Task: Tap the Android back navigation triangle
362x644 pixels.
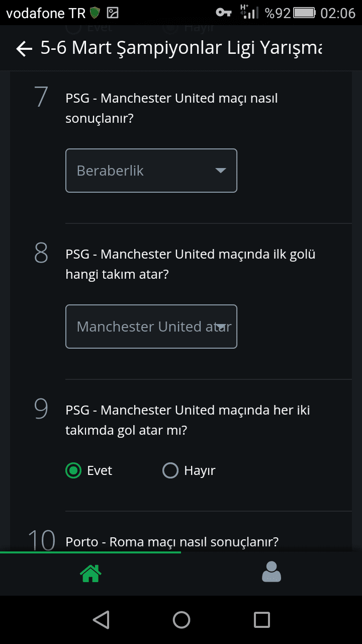Action: click(102, 620)
